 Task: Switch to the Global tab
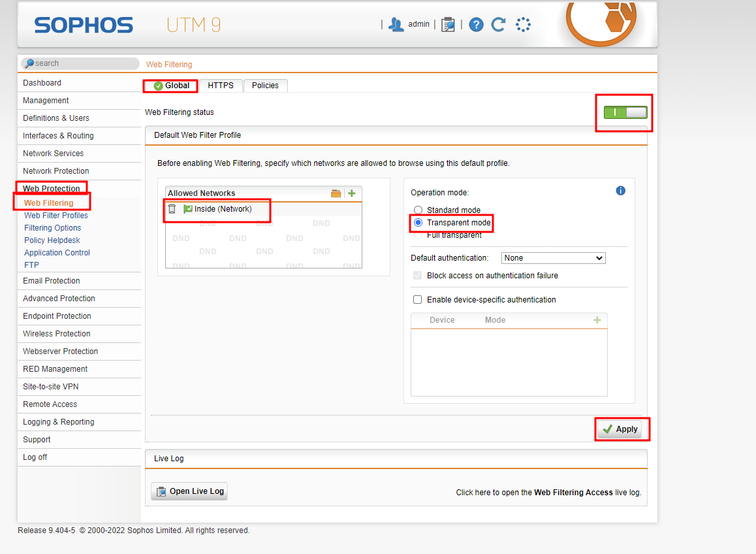click(170, 86)
